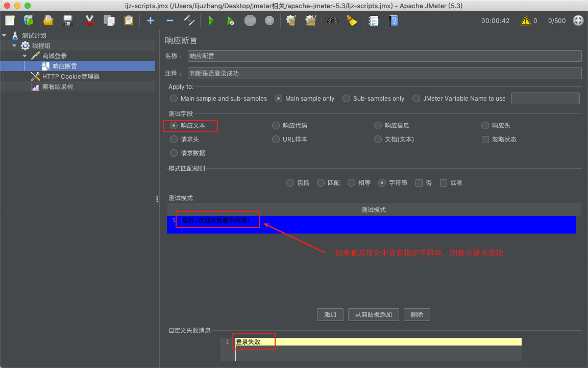Select Main sample and sub-samples radio
This screenshot has height=368, width=588.
(x=174, y=98)
